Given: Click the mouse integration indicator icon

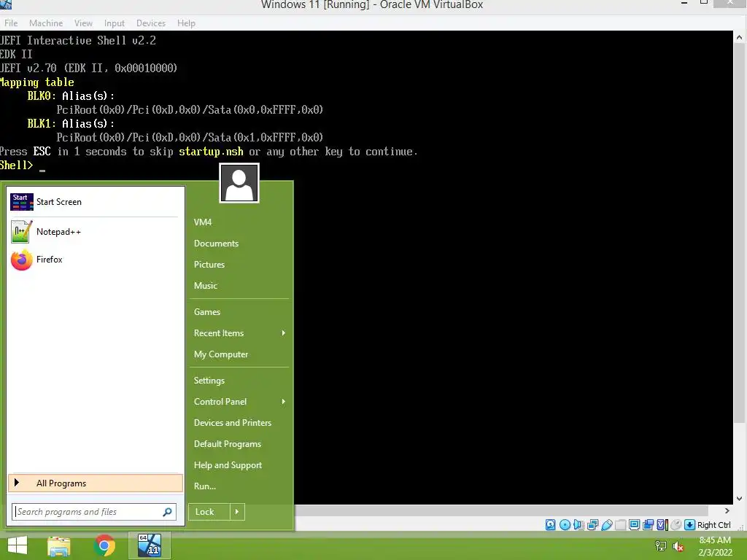Looking at the screenshot, I should [x=676, y=525].
